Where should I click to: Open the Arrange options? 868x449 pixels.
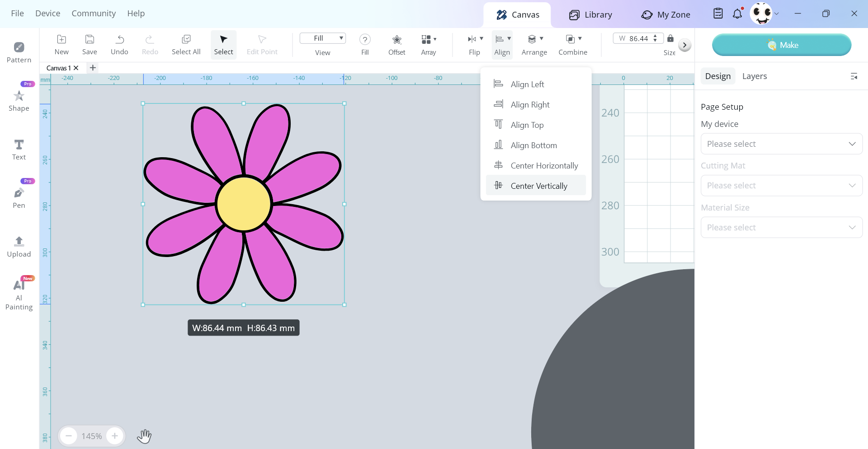pos(534,45)
